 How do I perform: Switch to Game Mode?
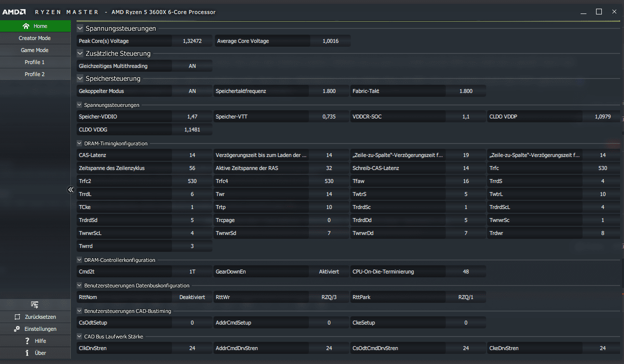[x=35, y=50]
